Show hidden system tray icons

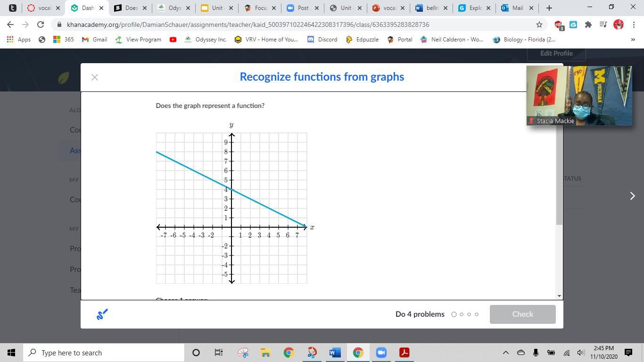505,353
